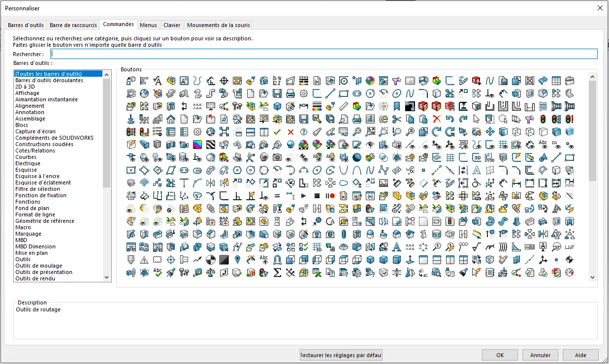
Task: Select '(Toutes les barres d'outils)' in list
Action: pyautogui.click(x=58, y=74)
